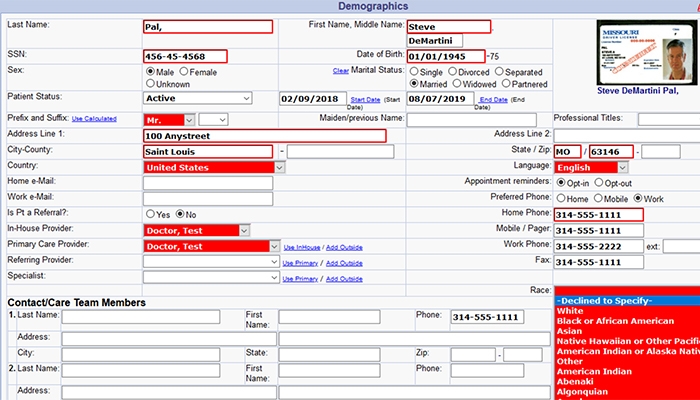Open the Patient Status dropdown
Viewport: 700px width, 400px height.
pyautogui.click(x=198, y=99)
